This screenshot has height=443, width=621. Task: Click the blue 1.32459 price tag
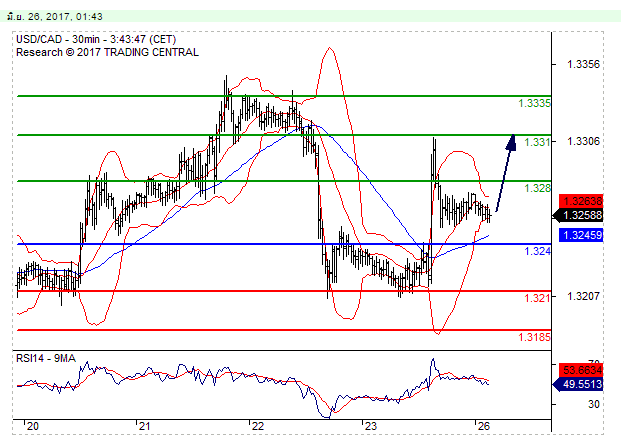click(581, 235)
